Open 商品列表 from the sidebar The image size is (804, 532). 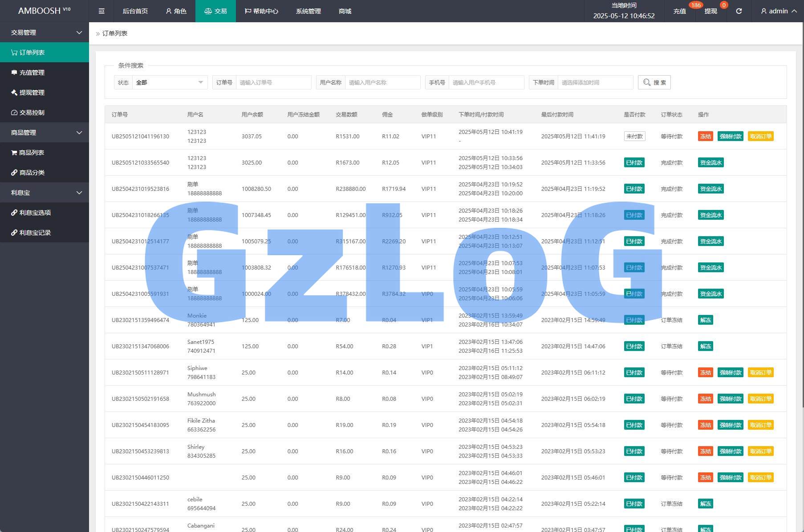click(31, 153)
